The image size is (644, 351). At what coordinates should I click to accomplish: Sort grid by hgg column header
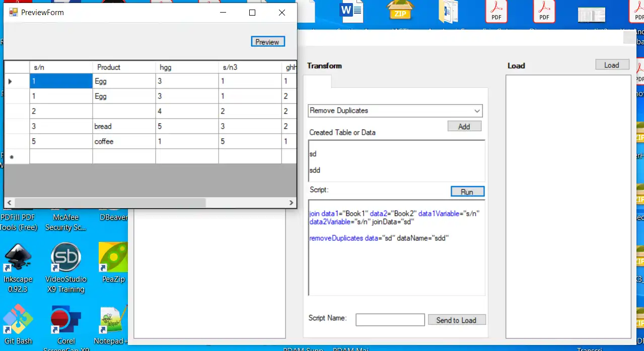[x=187, y=67]
